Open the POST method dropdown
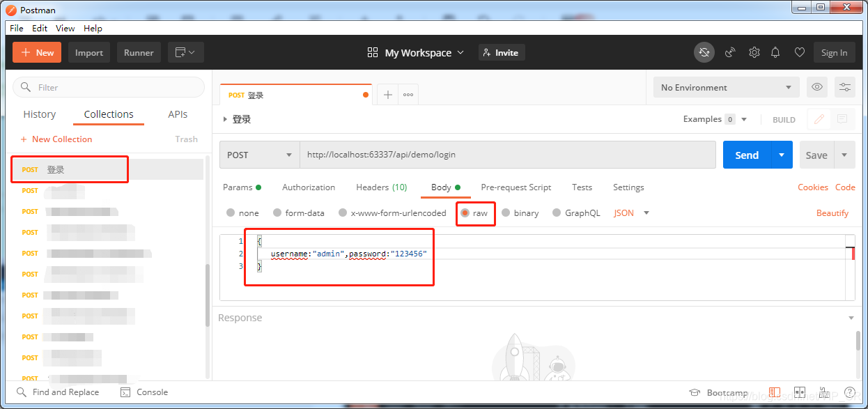This screenshot has height=409, width=868. click(x=260, y=155)
